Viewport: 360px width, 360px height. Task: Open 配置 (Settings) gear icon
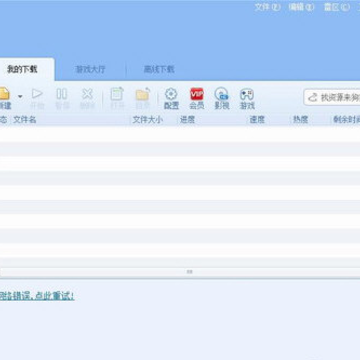171,94
